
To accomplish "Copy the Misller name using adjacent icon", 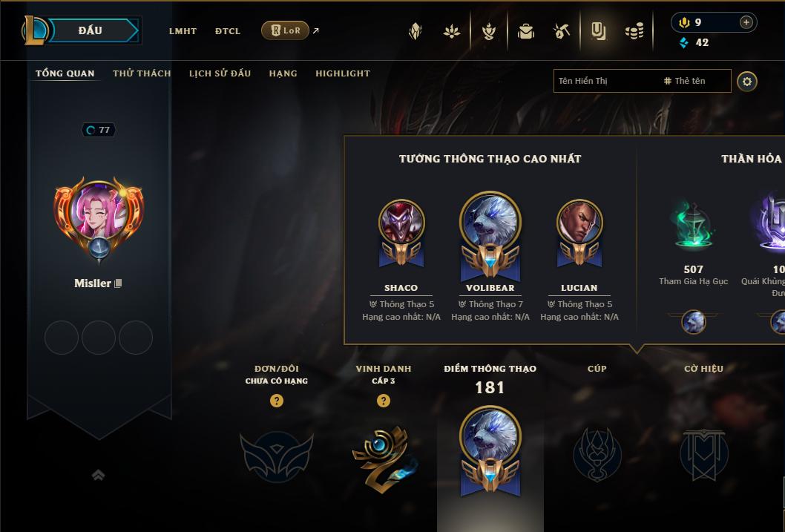I will click(x=118, y=283).
